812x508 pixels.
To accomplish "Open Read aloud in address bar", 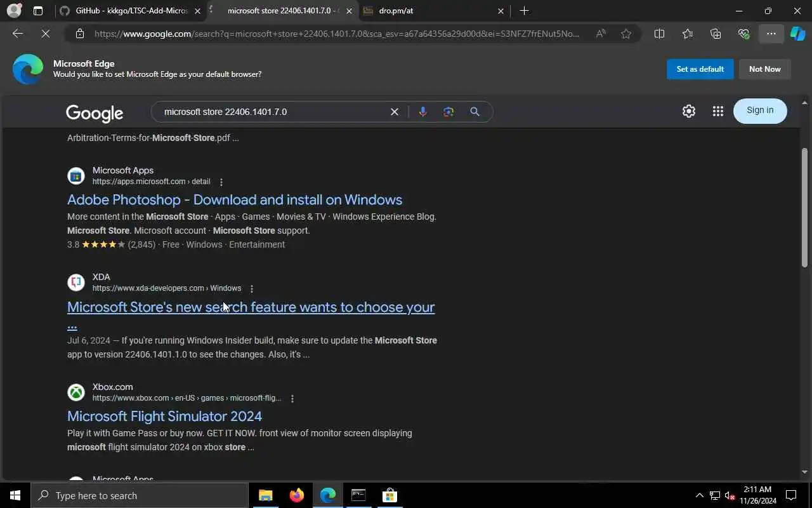I will point(601,34).
